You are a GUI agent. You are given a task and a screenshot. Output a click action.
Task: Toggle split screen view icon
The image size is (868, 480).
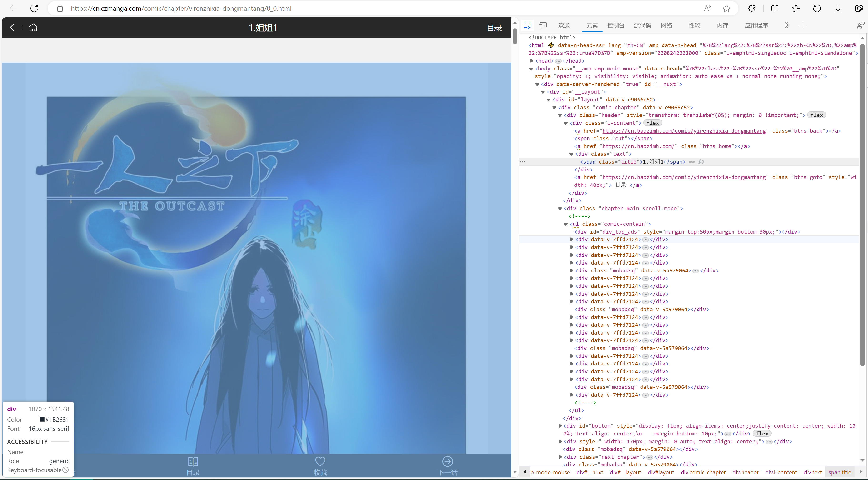[775, 8]
